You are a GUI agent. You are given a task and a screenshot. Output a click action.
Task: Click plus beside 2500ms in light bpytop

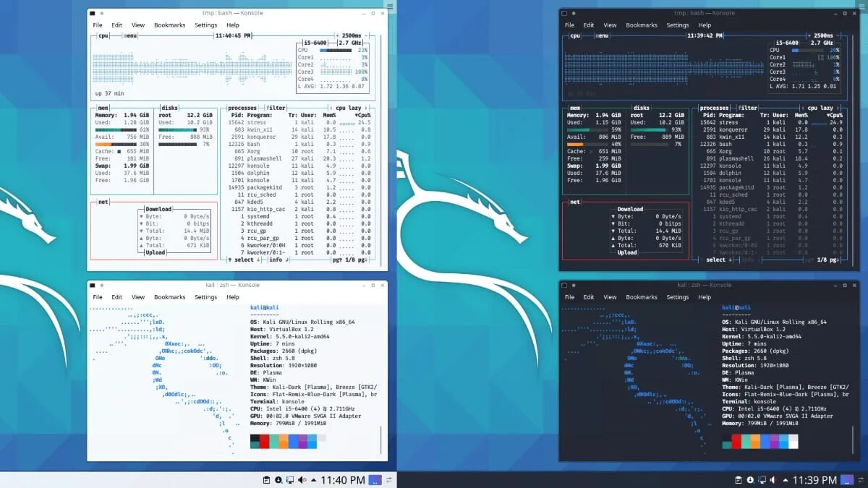click(x=337, y=35)
